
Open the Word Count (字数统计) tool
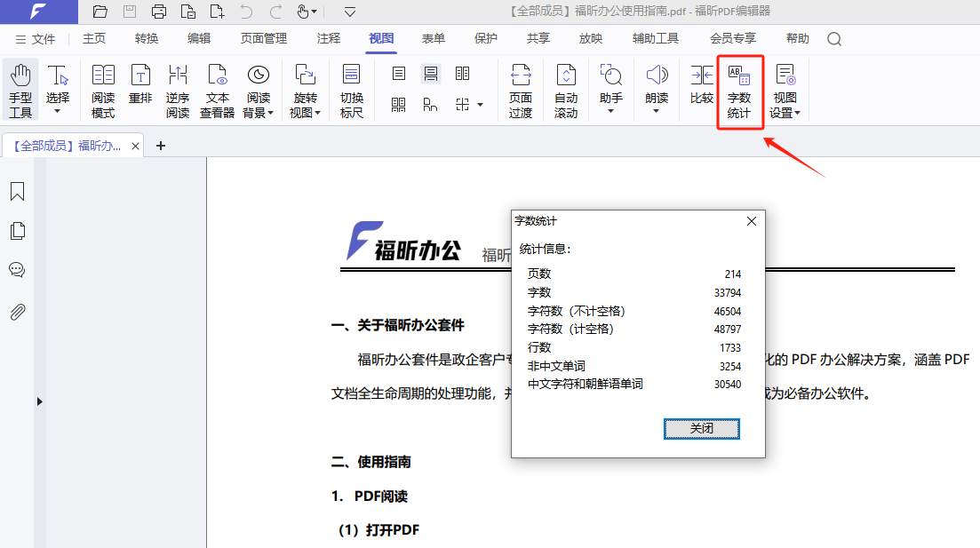pyautogui.click(x=738, y=91)
